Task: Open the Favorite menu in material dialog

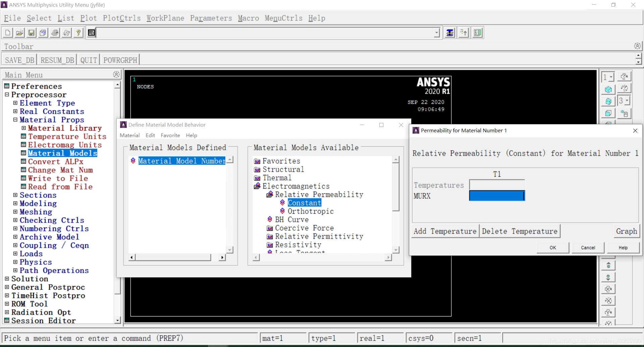Action: click(170, 135)
